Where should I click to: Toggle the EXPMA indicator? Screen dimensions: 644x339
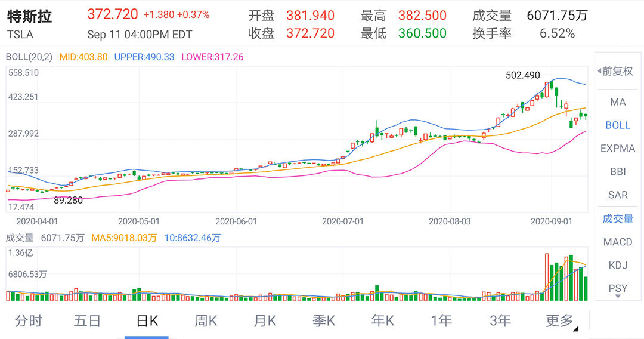[x=618, y=149]
